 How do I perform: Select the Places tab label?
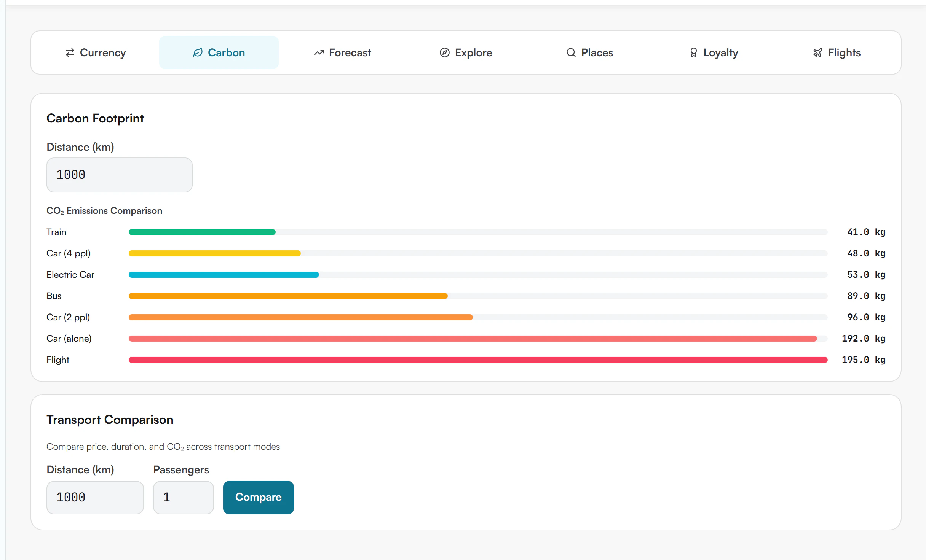[x=597, y=52]
